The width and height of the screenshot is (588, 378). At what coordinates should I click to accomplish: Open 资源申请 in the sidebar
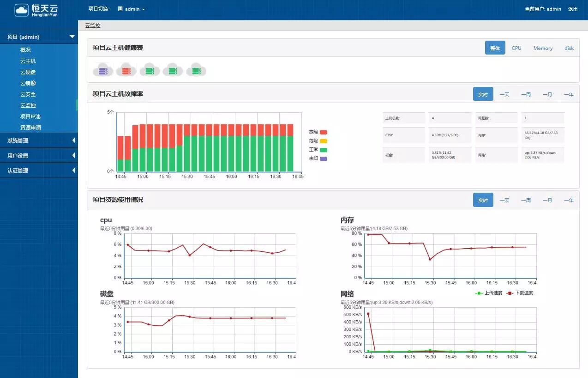coord(30,128)
